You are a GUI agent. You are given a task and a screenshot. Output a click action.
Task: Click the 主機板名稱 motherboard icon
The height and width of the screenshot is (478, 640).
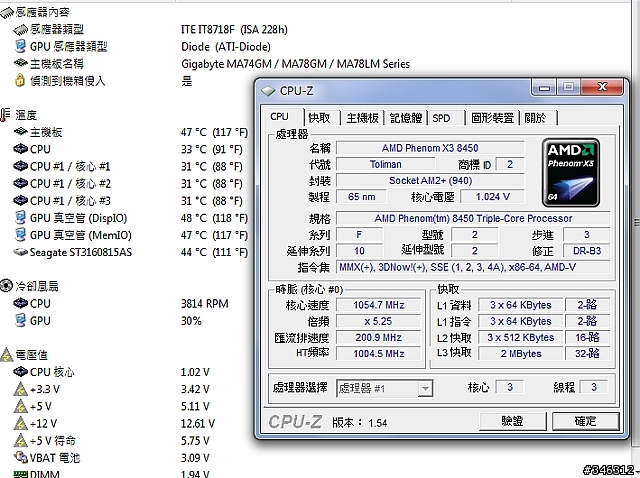click(x=20, y=63)
